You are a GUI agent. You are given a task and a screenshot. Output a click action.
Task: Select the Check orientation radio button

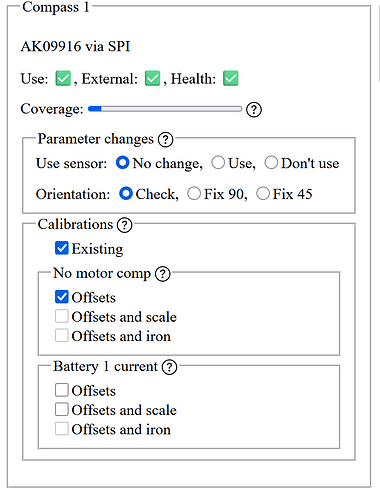point(126,193)
